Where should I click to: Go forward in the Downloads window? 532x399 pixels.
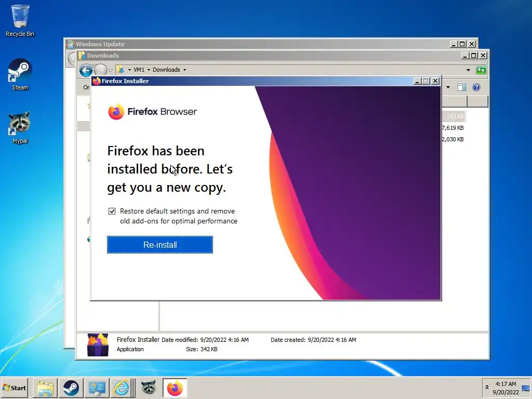(100, 70)
